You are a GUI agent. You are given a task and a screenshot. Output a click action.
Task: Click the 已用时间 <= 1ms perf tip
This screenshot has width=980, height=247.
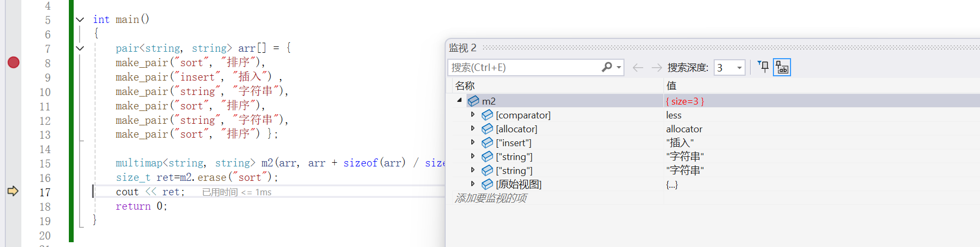point(236,192)
